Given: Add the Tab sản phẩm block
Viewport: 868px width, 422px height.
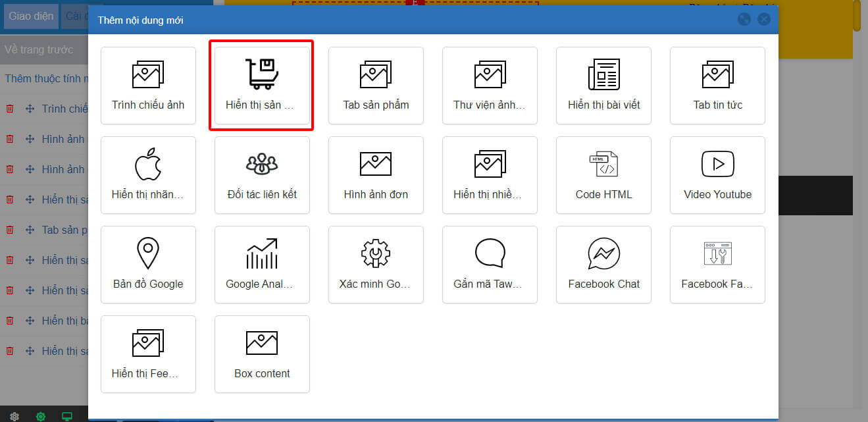Looking at the screenshot, I should tap(376, 86).
